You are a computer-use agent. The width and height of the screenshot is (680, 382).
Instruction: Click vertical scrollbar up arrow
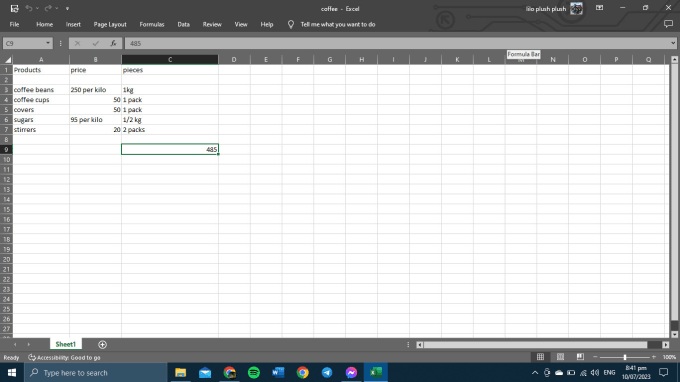(674, 59)
